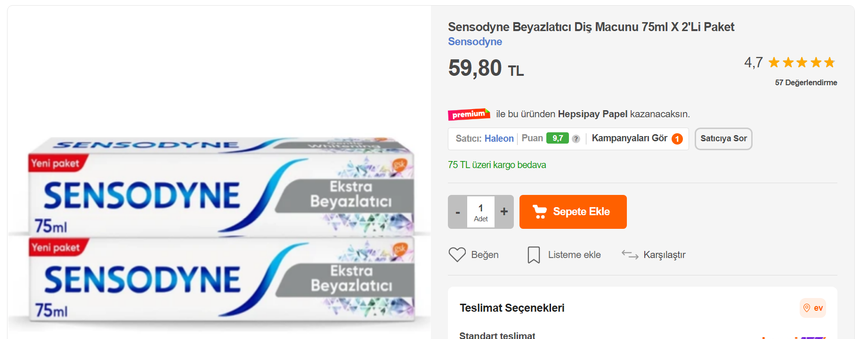Click the heart icon to like product

pos(457,255)
